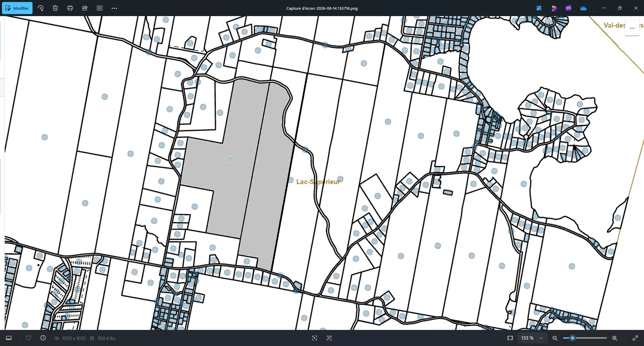Screen dimensions: 644x346
Task: Zoom out with the minus magnifier
Action: (x=555, y=338)
